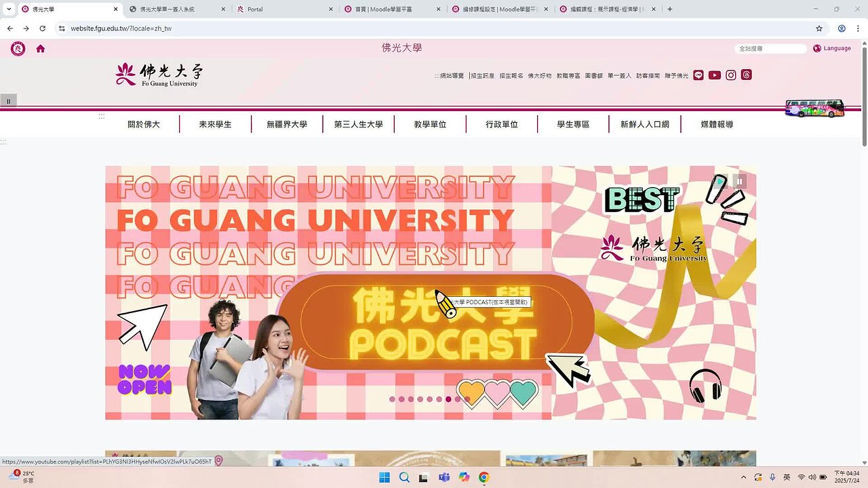The height and width of the screenshot is (488, 868).
Task: Select the first carousel dot
Action: click(392, 399)
